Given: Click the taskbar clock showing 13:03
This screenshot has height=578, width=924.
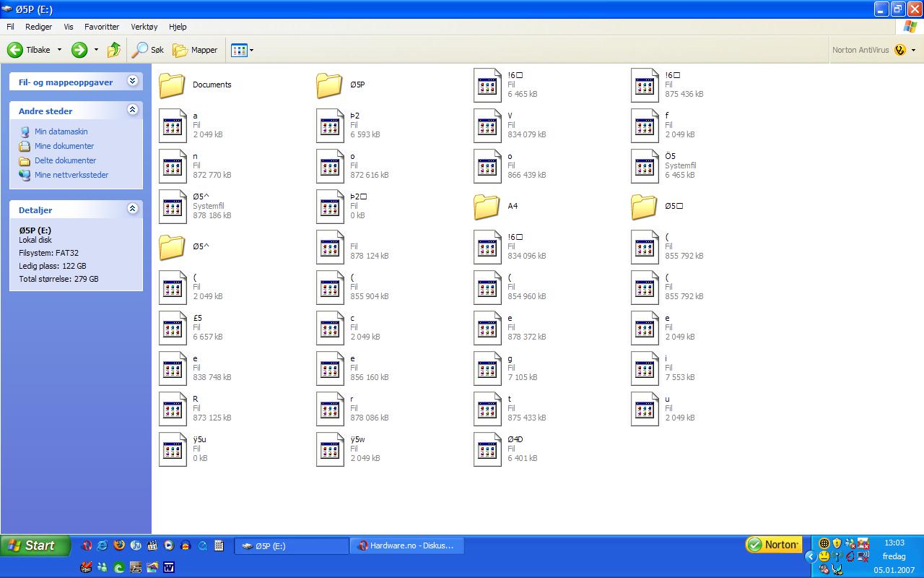Looking at the screenshot, I should 894,543.
